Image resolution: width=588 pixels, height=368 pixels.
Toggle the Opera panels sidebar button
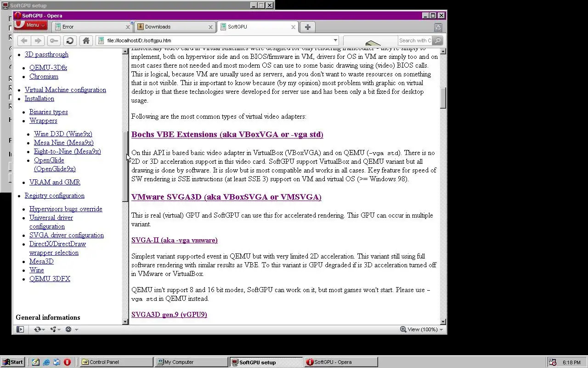coord(20,329)
